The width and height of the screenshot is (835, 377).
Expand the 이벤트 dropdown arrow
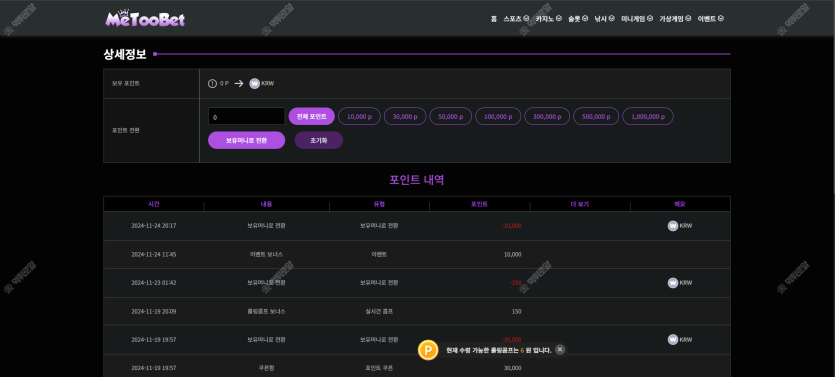pyautogui.click(x=721, y=18)
